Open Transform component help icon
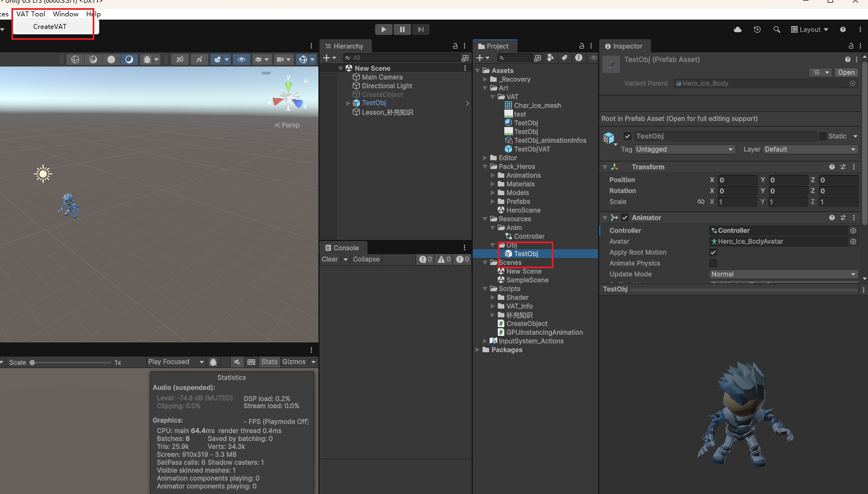The width and height of the screenshot is (868, 494). [831, 167]
